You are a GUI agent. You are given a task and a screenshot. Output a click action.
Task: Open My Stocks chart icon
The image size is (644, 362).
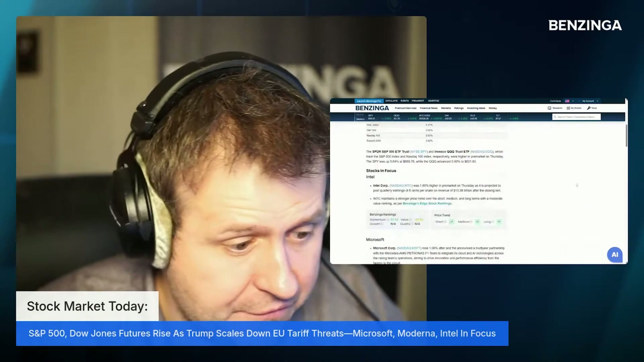pyautogui.click(x=568, y=108)
